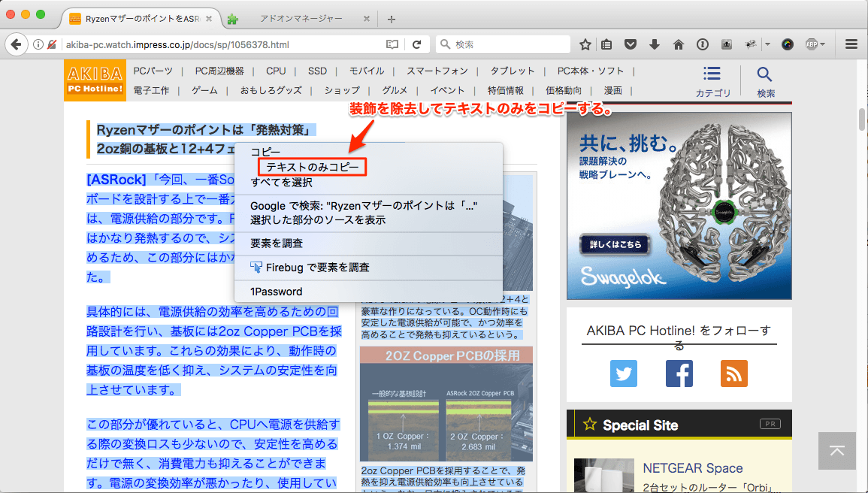Open site information icon in address bar
This screenshot has width=868, height=493.
(x=38, y=44)
